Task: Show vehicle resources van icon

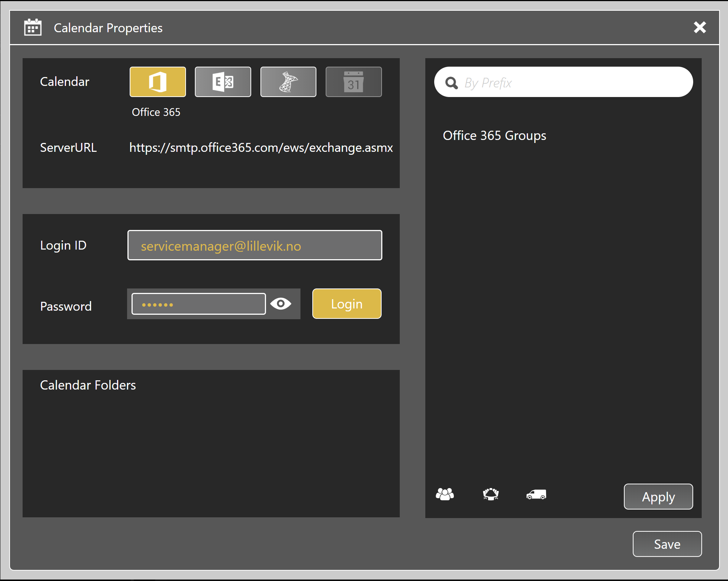Action: coord(536,495)
